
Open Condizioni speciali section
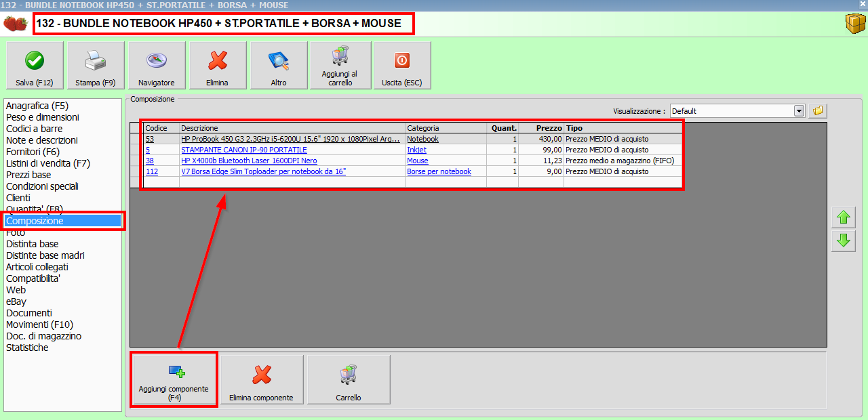[x=43, y=186]
